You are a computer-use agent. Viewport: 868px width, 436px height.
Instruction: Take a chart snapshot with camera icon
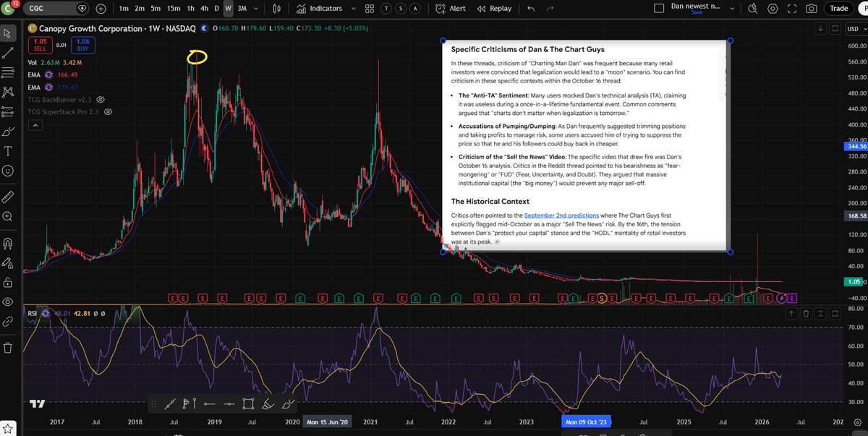point(812,9)
